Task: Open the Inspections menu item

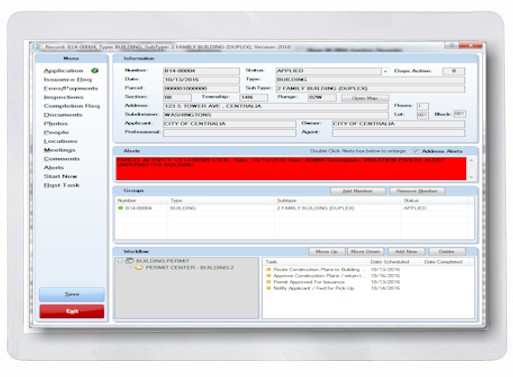Action: tap(63, 97)
